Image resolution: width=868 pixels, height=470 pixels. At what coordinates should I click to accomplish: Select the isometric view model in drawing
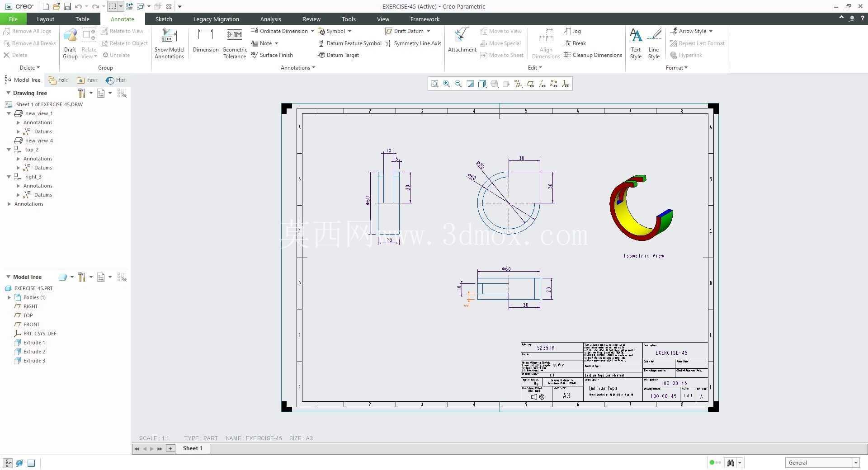(x=642, y=208)
